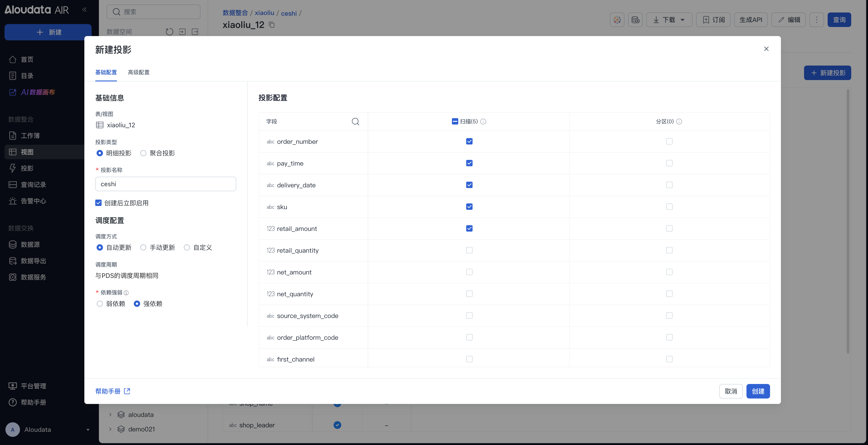Collapse the left sidebar with double-chevron icon

tap(85, 10)
